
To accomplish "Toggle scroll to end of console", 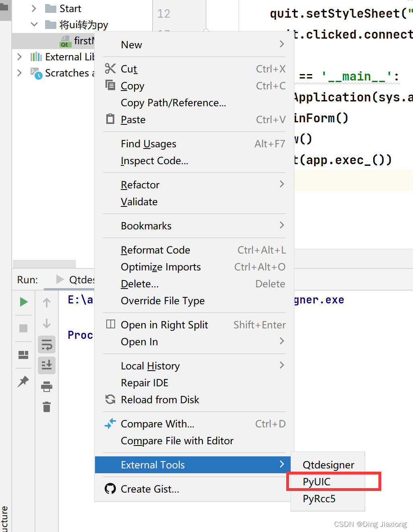I will coord(47,365).
